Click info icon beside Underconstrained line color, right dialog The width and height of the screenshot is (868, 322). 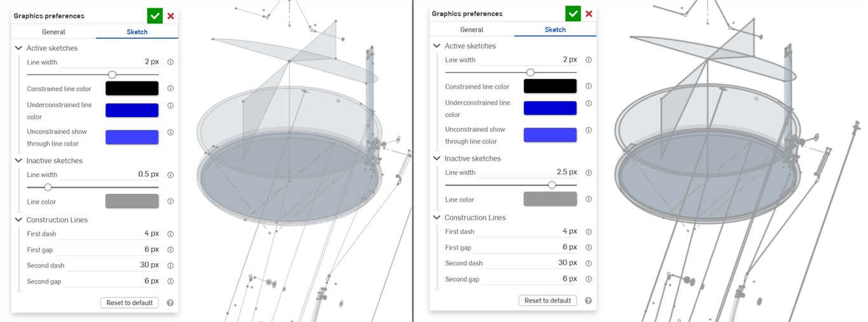tap(589, 103)
